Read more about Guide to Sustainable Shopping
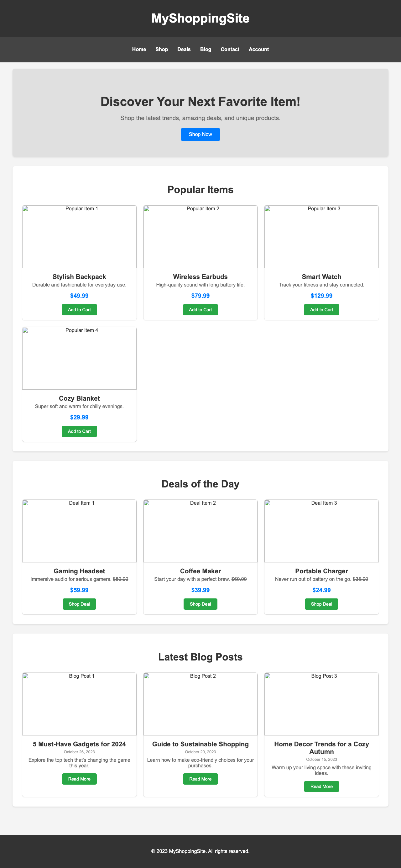 (200, 779)
